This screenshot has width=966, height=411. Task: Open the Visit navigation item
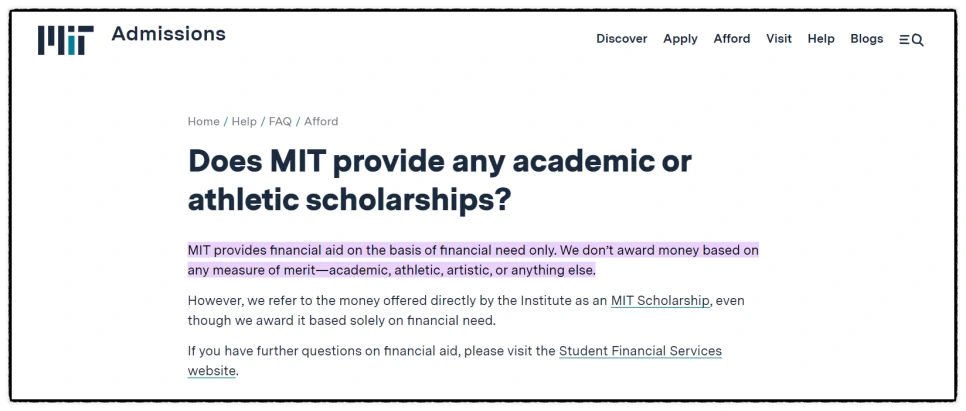(x=778, y=39)
